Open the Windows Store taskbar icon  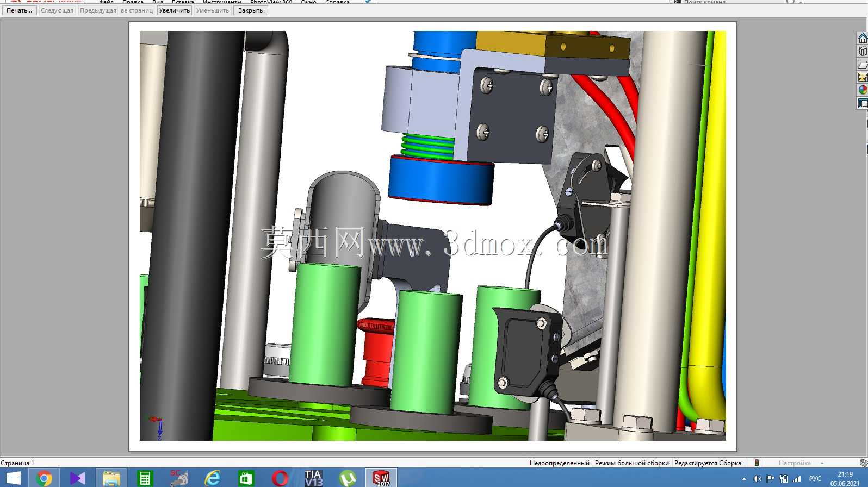246,478
